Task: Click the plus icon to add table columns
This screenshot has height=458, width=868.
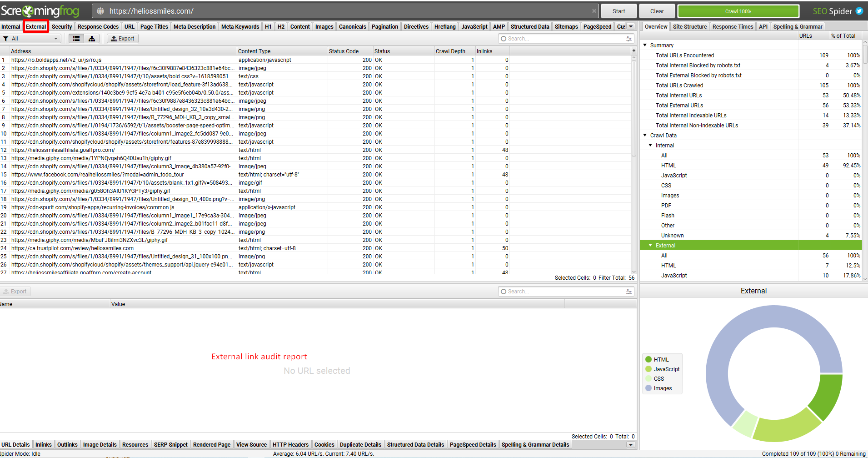Action: point(634,51)
